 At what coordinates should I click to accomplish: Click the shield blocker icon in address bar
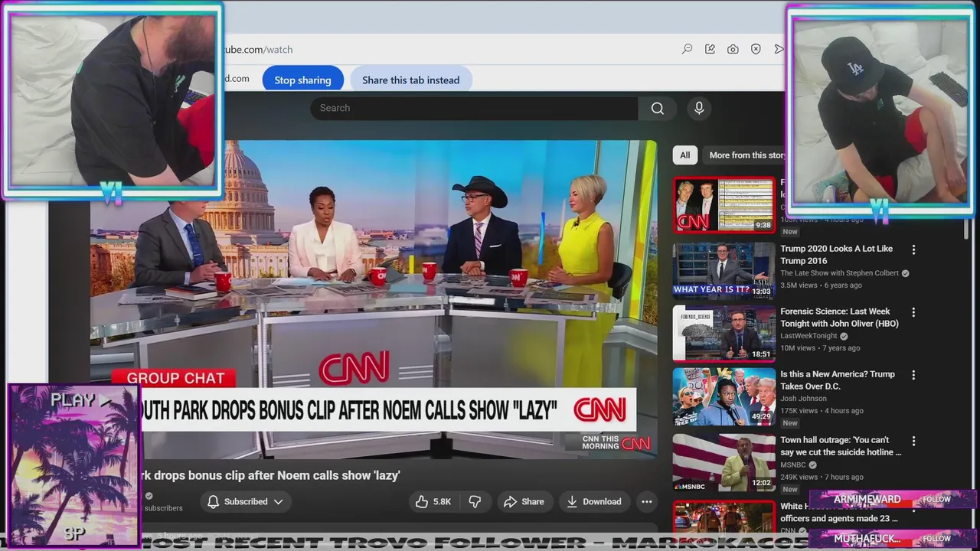click(756, 49)
